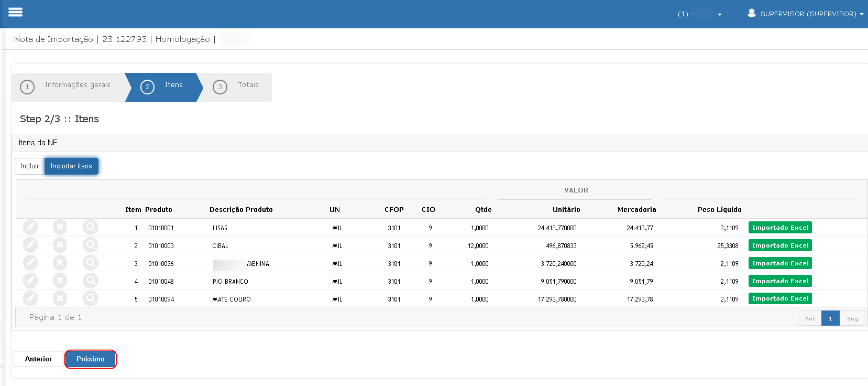Click the delete icon for MATE COURO row
868x386 pixels.
[60, 298]
